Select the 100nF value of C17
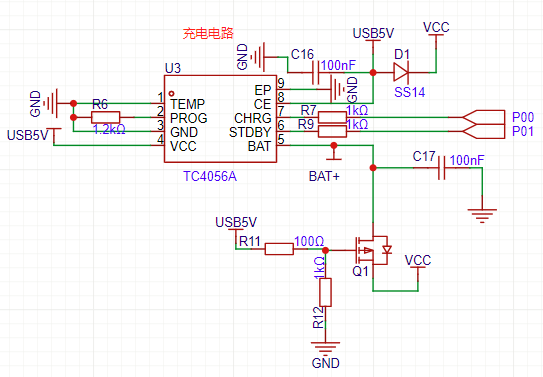 pyautogui.click(x=467, y=160)
